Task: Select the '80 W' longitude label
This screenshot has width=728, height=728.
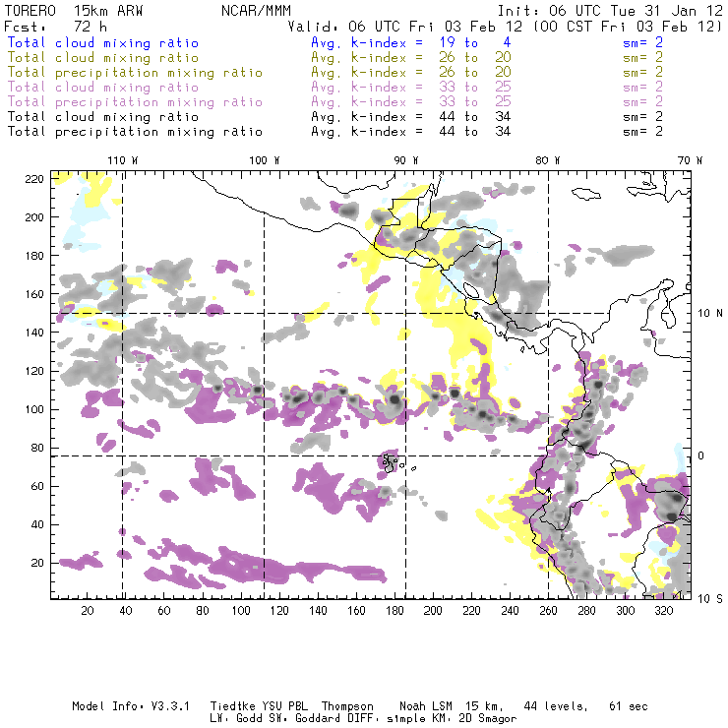Action: tap(547, 160)
